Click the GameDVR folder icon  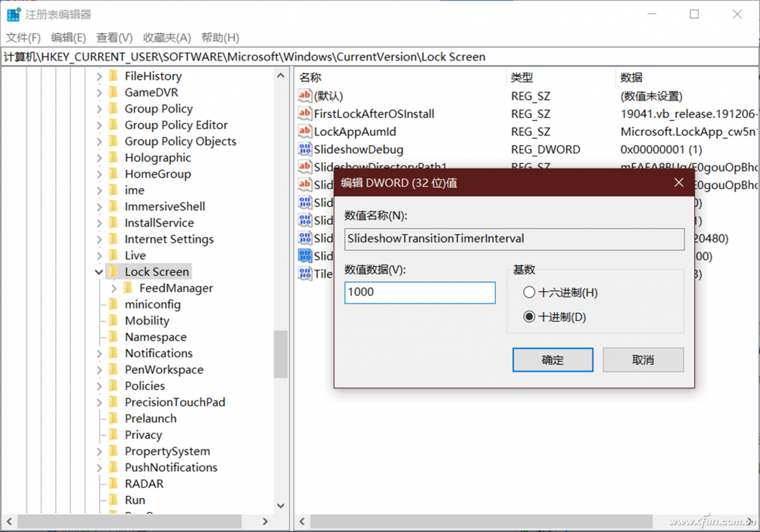click(x=113, y=92)
